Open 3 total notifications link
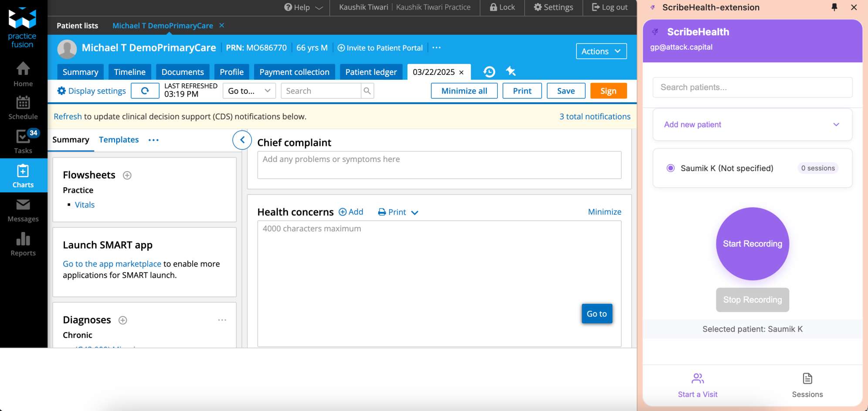 595,116
